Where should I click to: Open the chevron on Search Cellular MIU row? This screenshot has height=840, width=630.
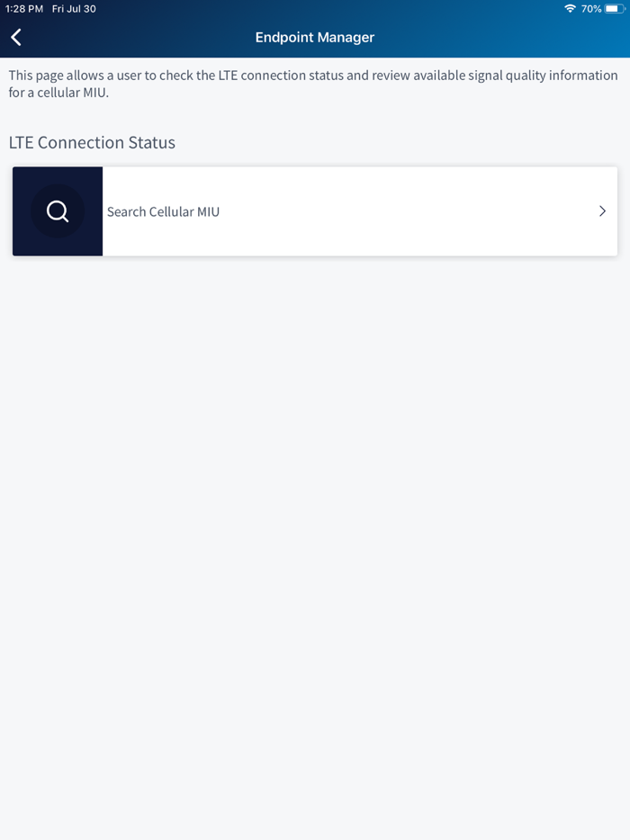point(602,211)
